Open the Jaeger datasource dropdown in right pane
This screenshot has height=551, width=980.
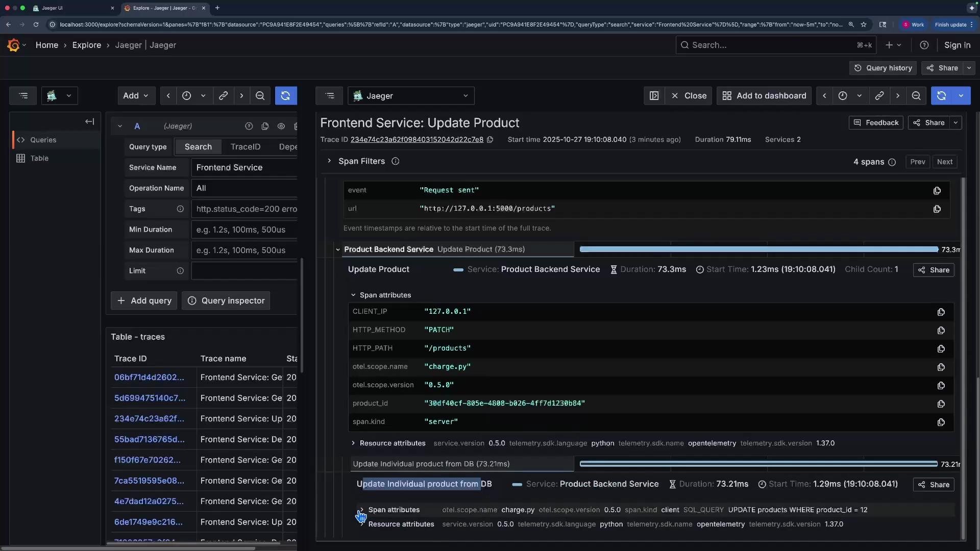pos(411,95)
